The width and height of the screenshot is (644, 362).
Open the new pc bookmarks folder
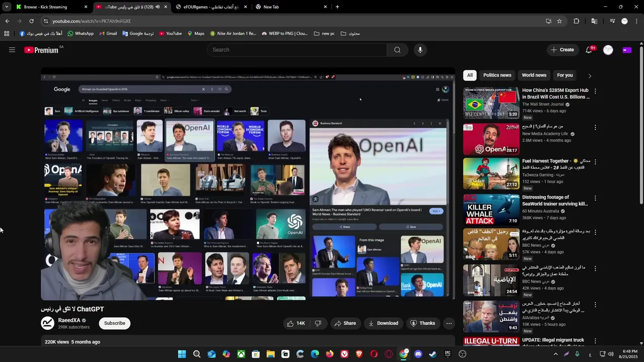324,34
